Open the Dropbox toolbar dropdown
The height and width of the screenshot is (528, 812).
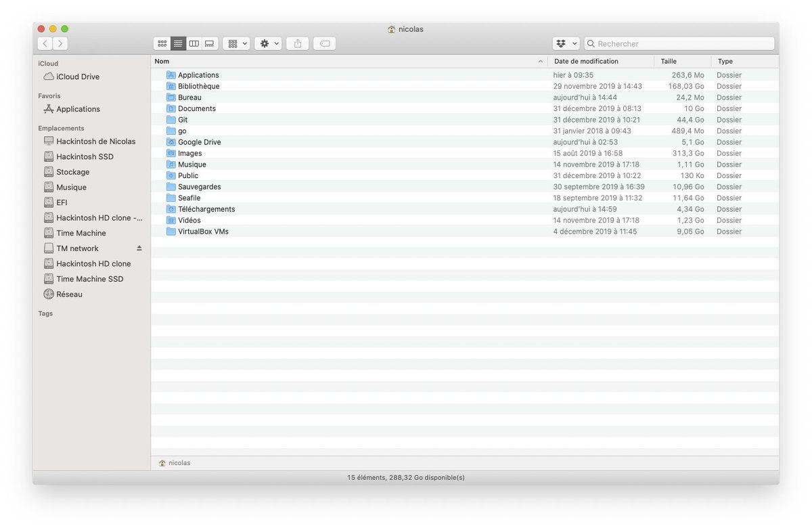pyautogui.click(x=566, y=43)
